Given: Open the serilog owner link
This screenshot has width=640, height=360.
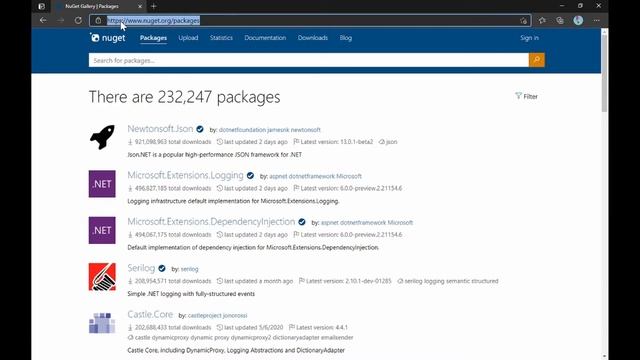Looking at the screenshot, I should [x=189, y=269].
